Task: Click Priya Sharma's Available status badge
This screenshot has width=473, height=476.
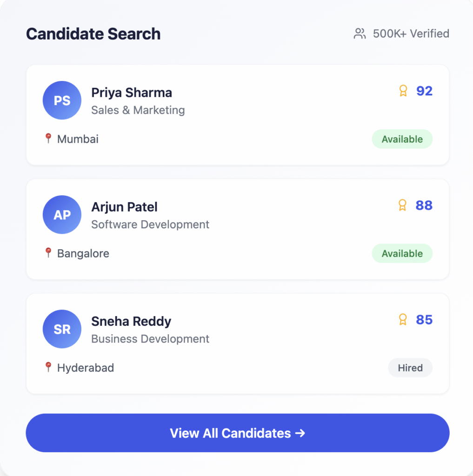Action: coord(402,139)
